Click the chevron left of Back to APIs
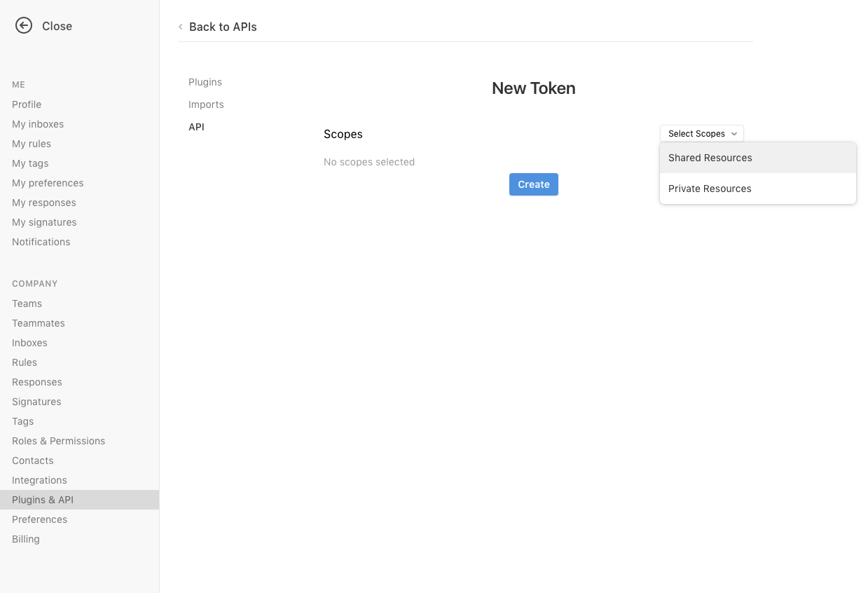Image resolution: width=868 pixels, height=593 pixels. point(180,27)
